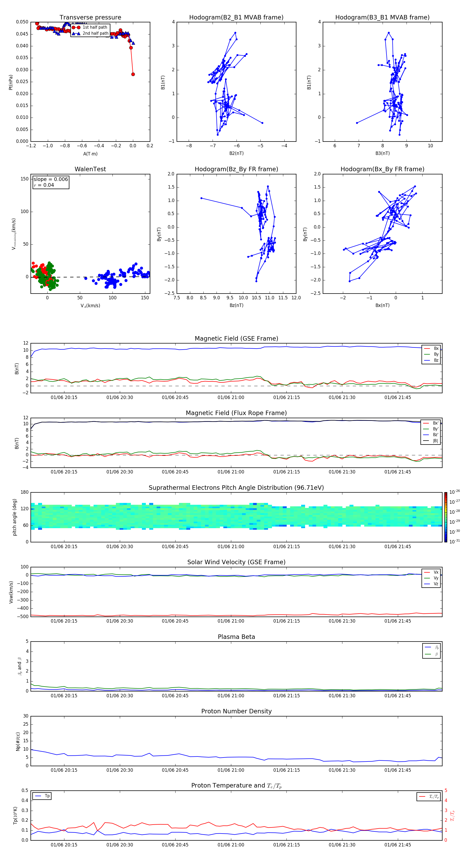Click the 'Vz' legend entry
The width and height of the screenshot is (473, 868).
[x=431, y=584]
